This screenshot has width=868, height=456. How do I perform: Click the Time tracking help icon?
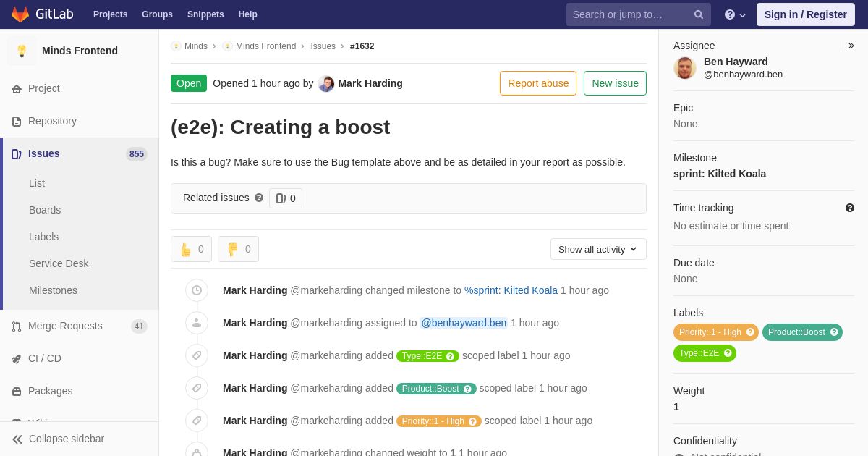[850, 208]
